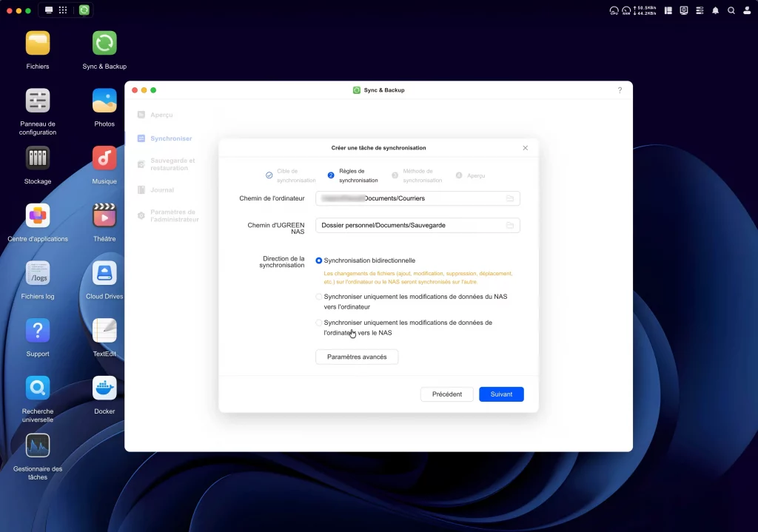Launch Gestionnaire des tâches from desktop
The height and width of the screenshot is (532, 758).
point(38,445)
